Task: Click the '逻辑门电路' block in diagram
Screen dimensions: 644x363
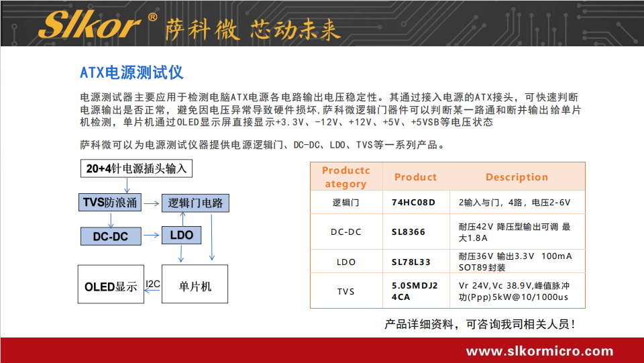Action: [x=195, y=203]
